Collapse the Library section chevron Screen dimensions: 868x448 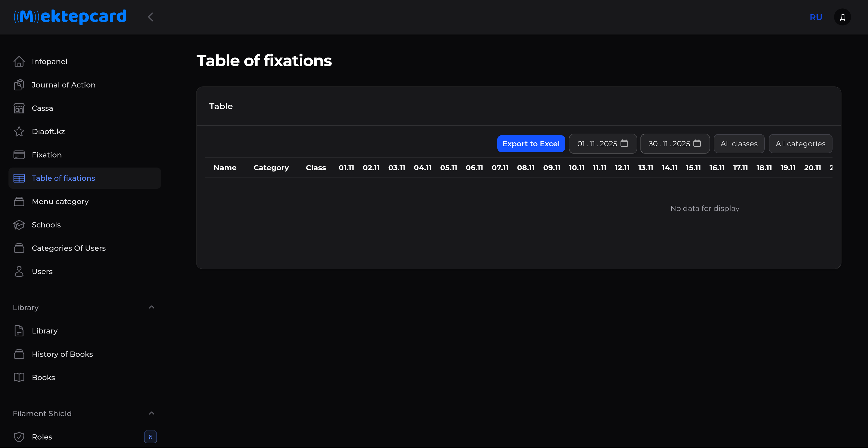(151, 307)
